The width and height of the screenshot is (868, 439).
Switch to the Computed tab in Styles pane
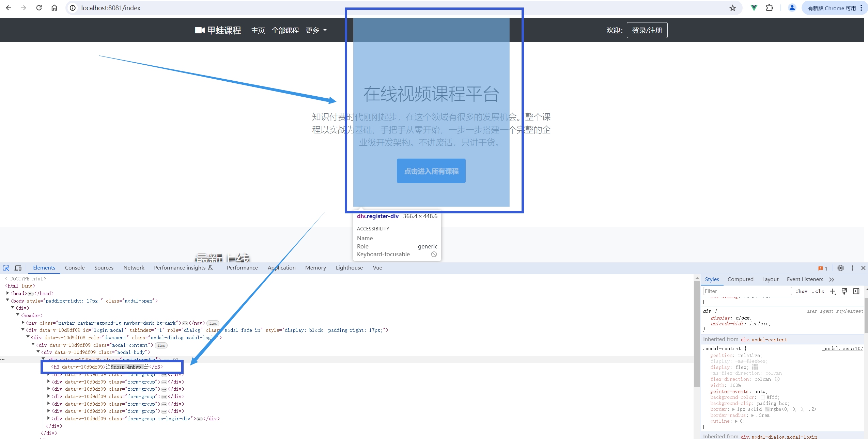tap(741, 279)
